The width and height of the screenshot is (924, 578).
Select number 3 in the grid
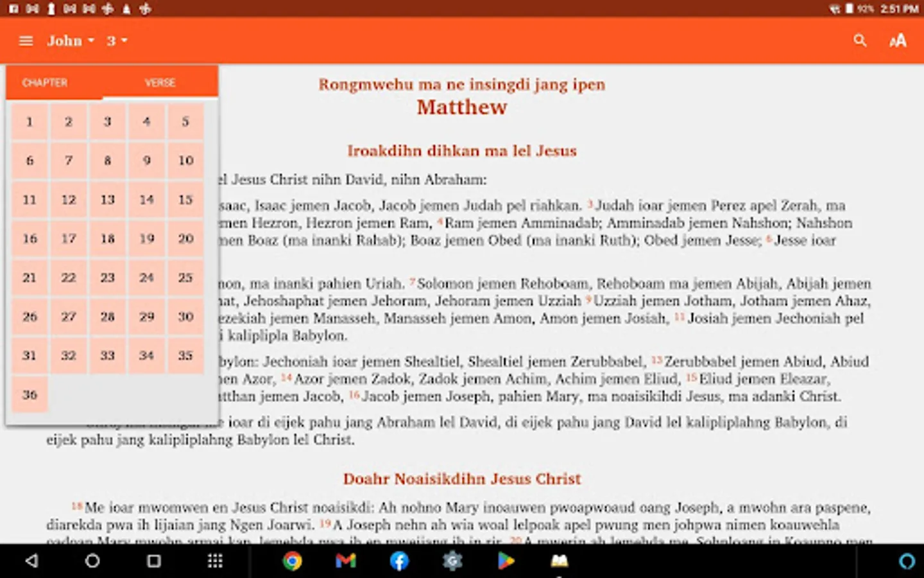108,121
